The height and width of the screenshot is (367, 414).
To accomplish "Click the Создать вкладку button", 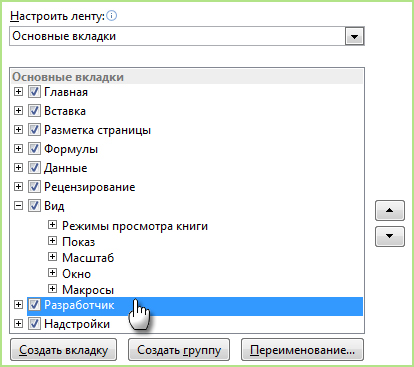I will [63, 350].
